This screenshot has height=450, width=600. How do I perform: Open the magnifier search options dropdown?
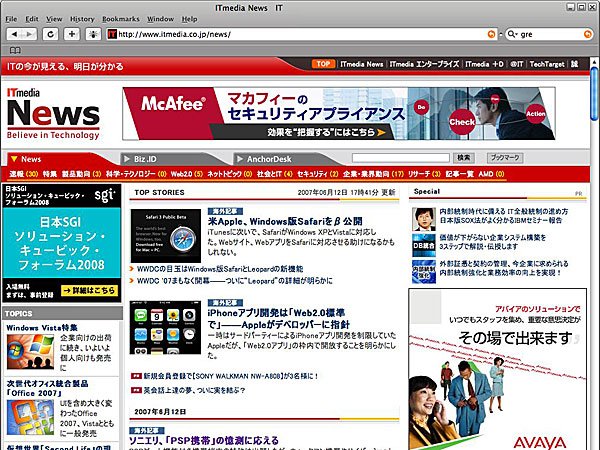[x=512, y=34]
